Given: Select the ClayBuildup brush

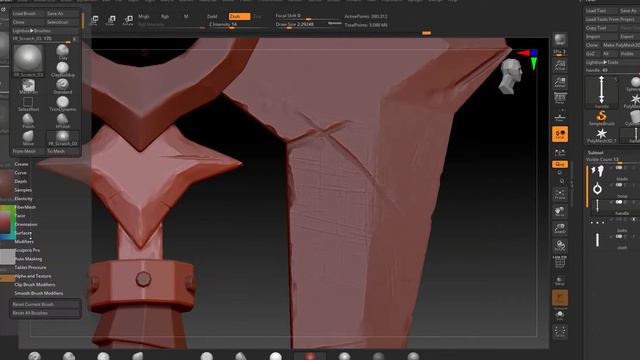Looking at the screenshot, I should coord(62,69).
